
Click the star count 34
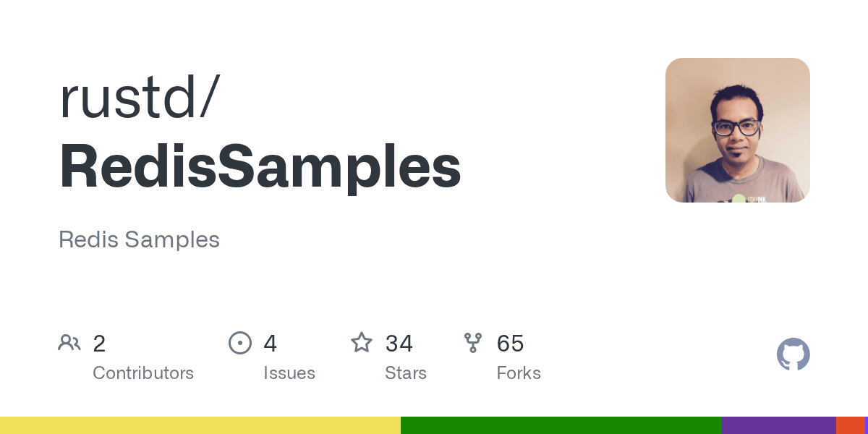pyautogui.click(x=399, y=344)
